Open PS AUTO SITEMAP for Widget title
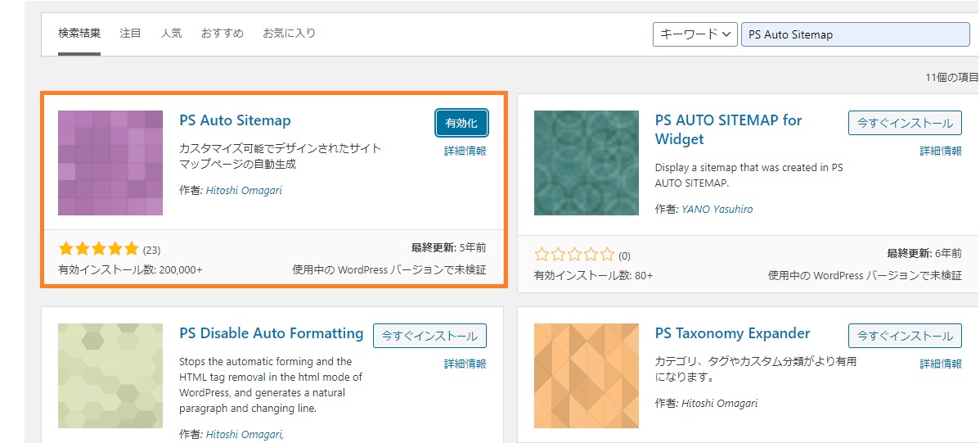Viewport: 980px width, 443px height. point(729,129)
